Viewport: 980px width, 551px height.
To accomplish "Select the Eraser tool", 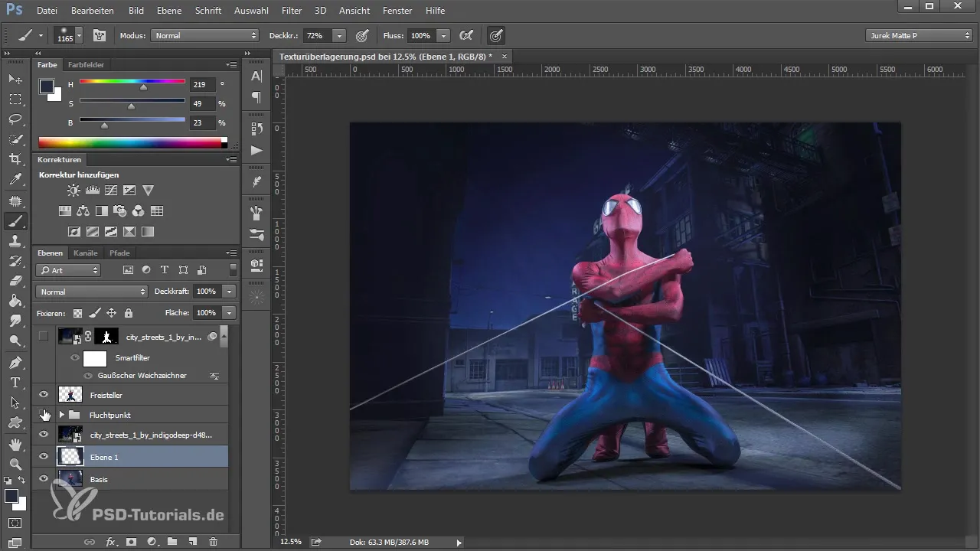I will click(15, 281).
